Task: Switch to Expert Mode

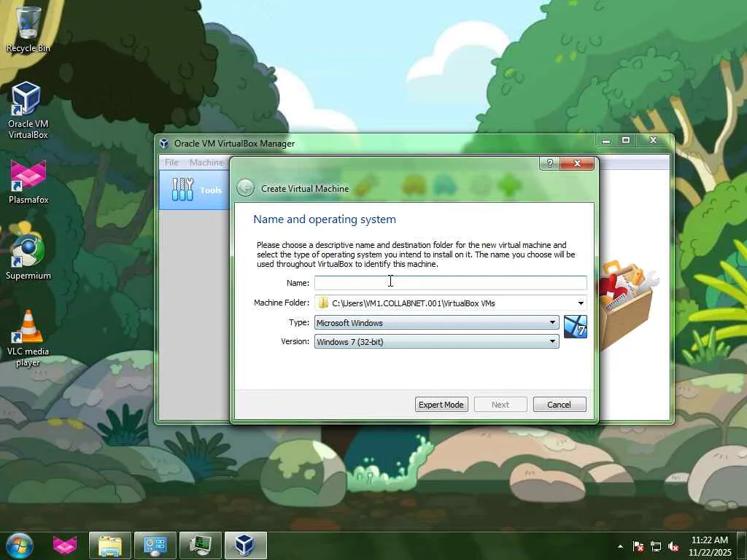Action: point(441,404)
